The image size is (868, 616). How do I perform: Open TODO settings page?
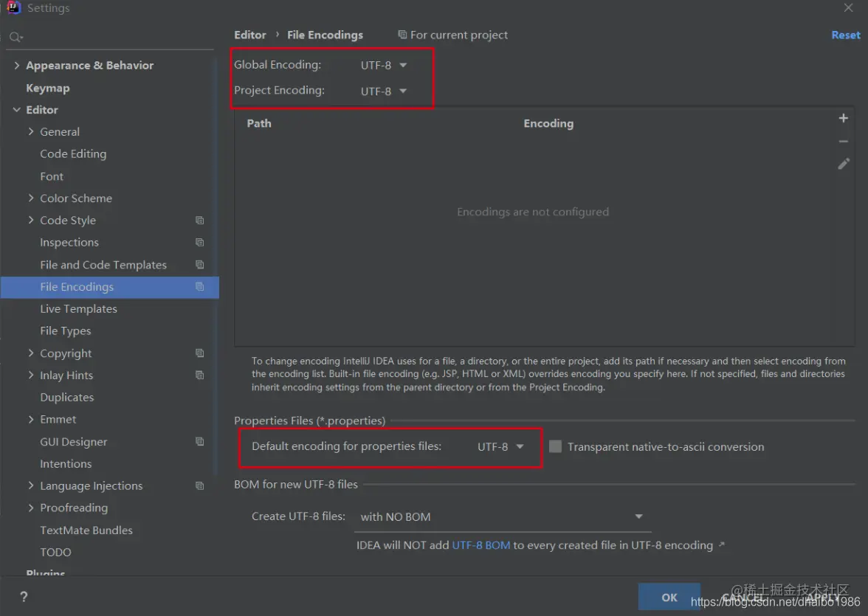click(x=55, y=553)
